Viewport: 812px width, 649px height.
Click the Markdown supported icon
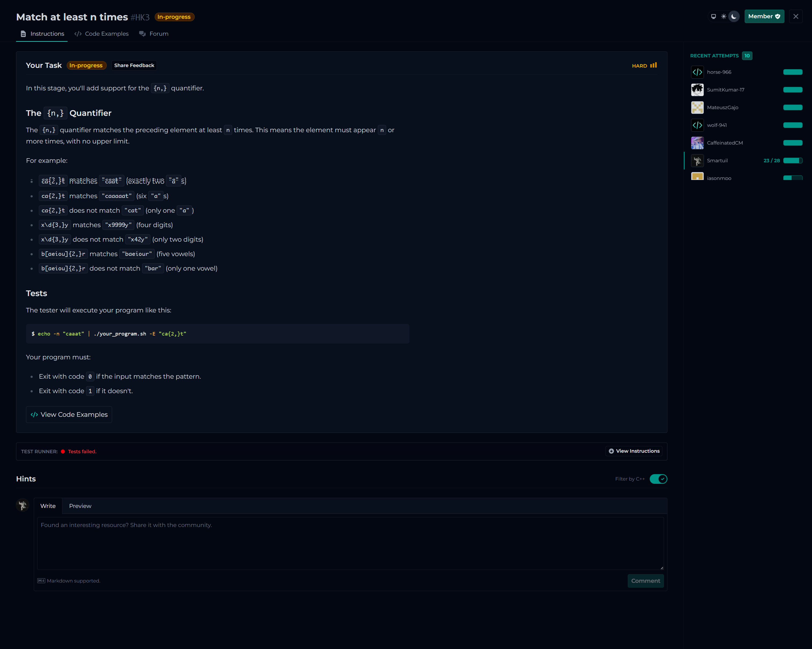pyautogui.click(x=41, y=580)
